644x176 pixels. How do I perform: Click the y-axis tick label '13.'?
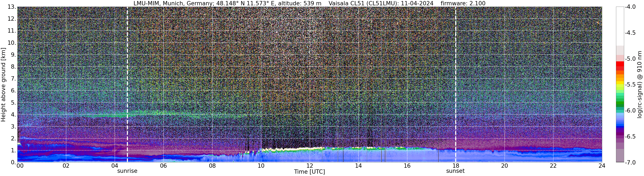pos(12,7)
